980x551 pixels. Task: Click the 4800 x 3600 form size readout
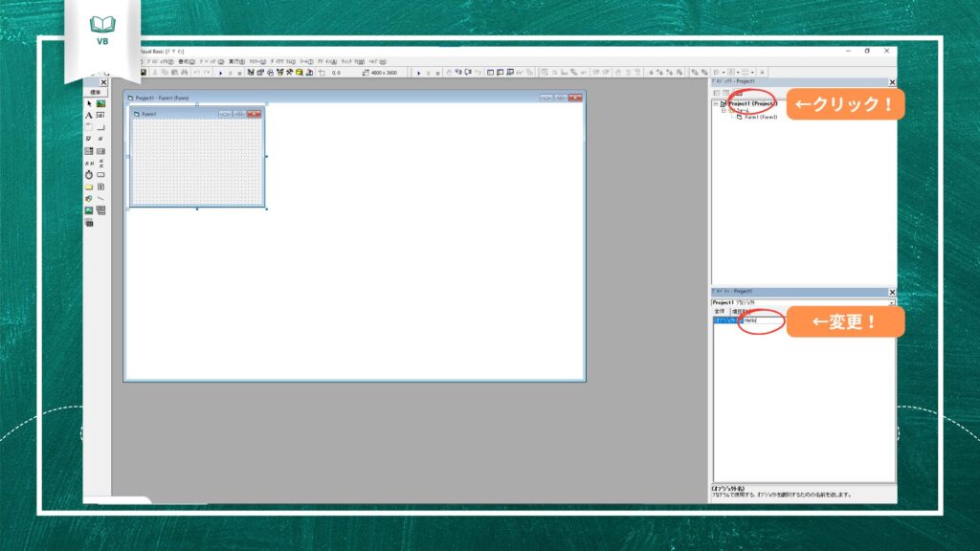click(385, 73)
